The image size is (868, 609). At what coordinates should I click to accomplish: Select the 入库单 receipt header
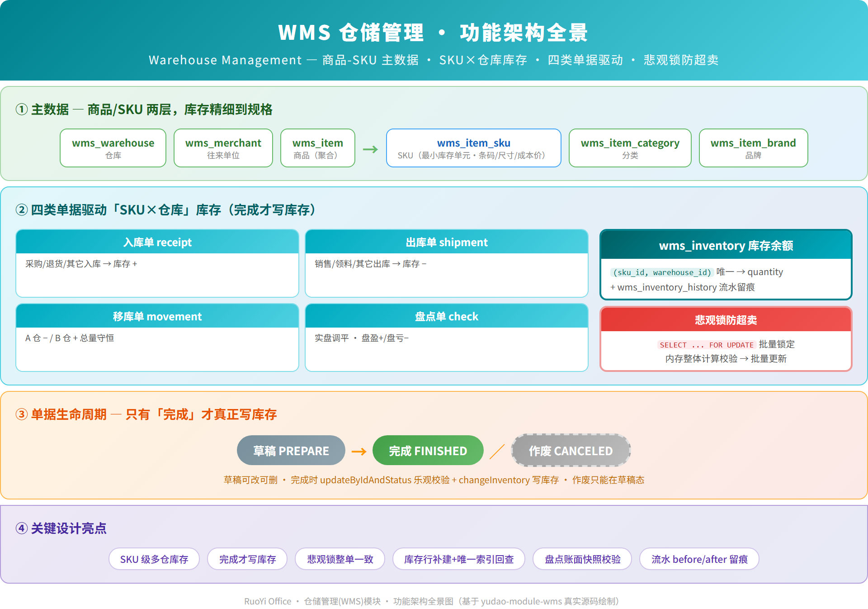[157, 242]
